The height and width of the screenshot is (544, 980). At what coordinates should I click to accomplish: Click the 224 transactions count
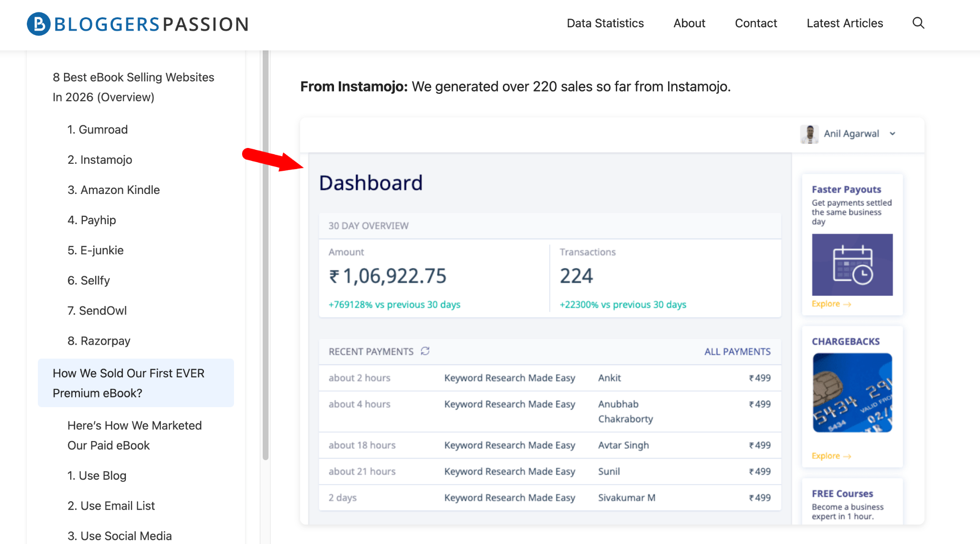[576, 276]
